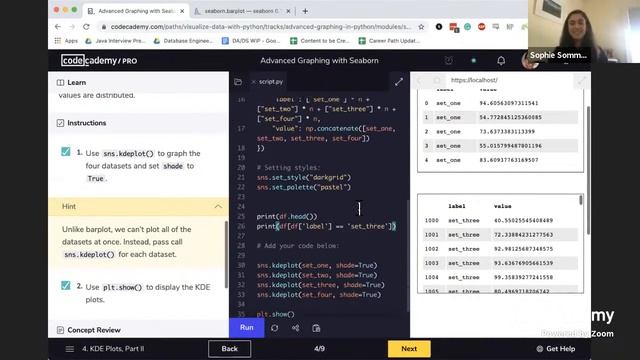Reset the workspace with refresh icon
Viewport: 640px width, 360px height.
(x=274, y=328)
